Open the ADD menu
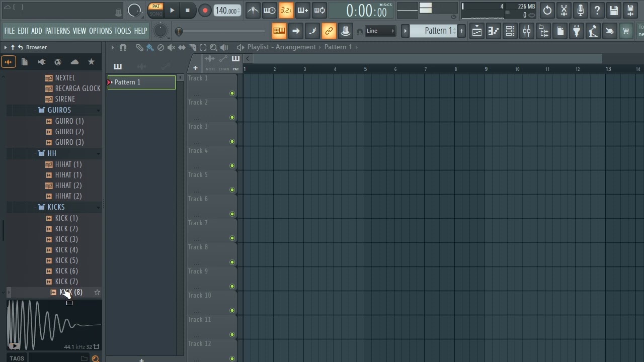 [x=37, y=31]
